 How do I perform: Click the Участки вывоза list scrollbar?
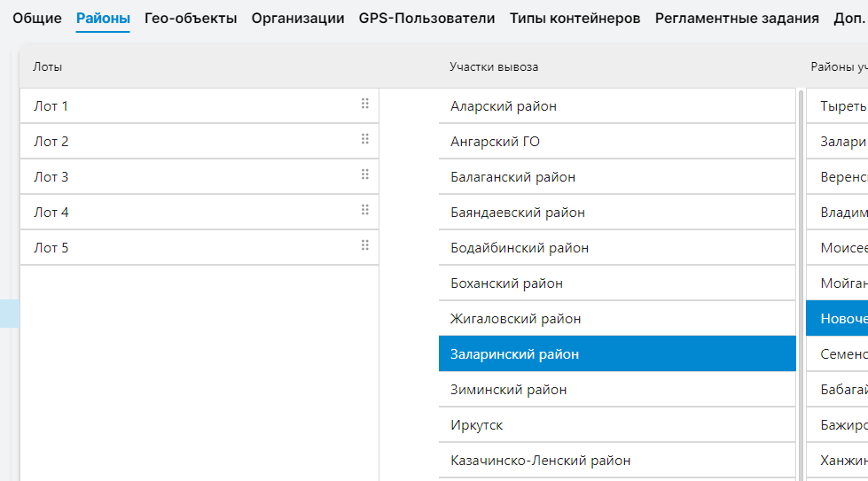tap(801, 266)
